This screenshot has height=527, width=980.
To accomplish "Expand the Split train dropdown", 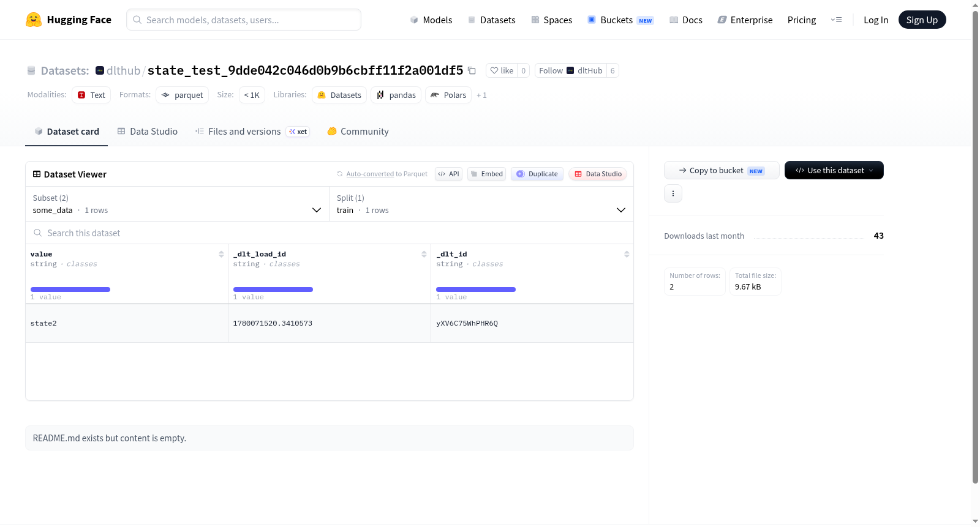I will [481, 204].
